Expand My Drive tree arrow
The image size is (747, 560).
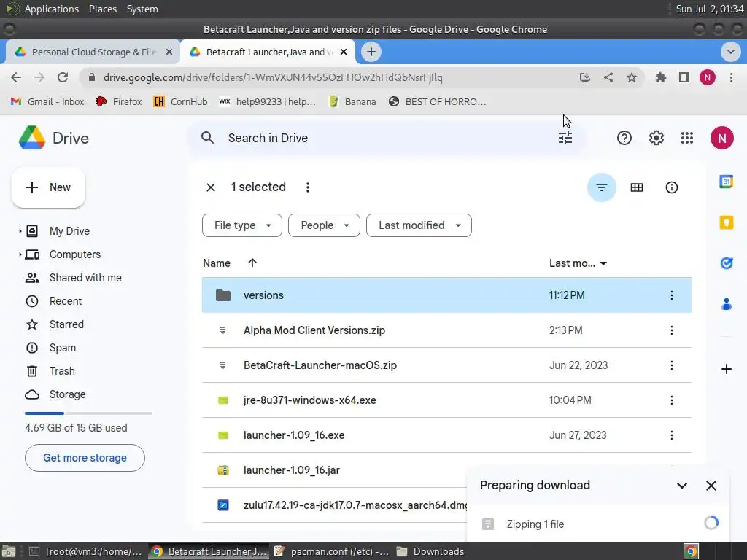(x=20, y=231)
